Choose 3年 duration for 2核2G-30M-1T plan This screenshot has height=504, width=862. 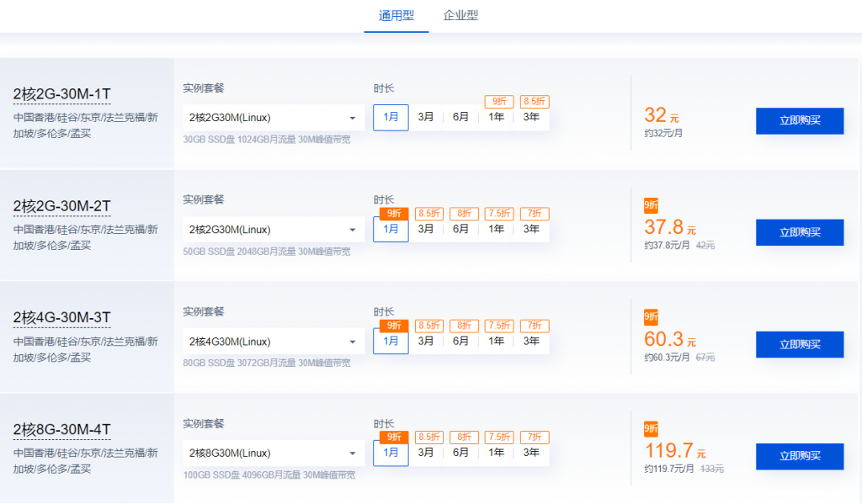coord(531,117)
